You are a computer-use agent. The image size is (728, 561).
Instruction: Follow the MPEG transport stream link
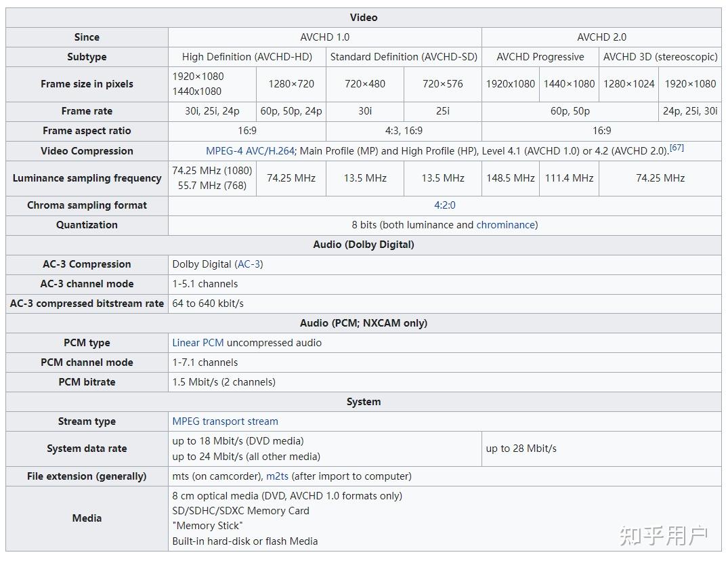click(225, 421)
